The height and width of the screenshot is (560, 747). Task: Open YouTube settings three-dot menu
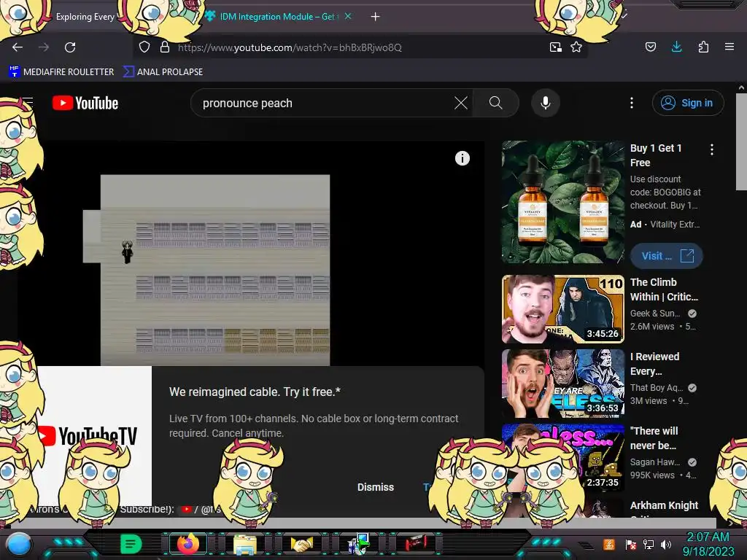(632, 103)
